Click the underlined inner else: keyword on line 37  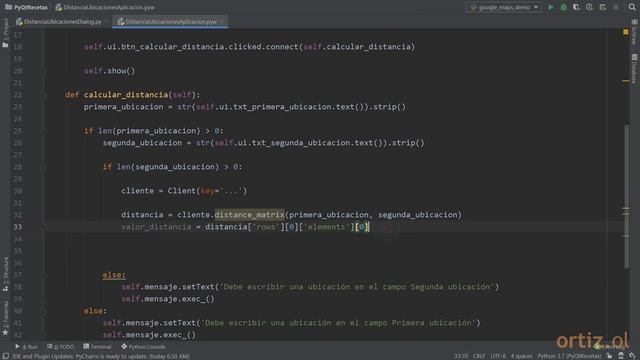114,275
